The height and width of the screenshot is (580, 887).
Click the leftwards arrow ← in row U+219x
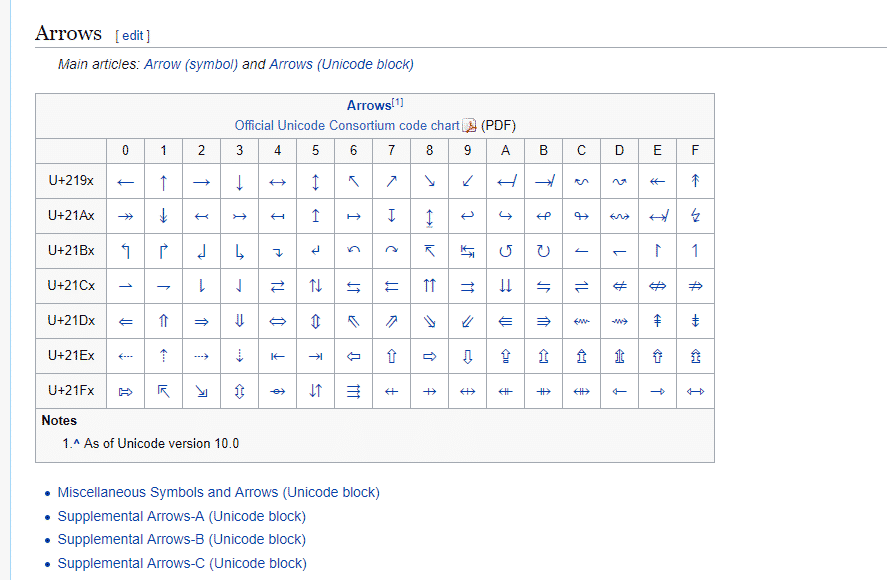125,182
